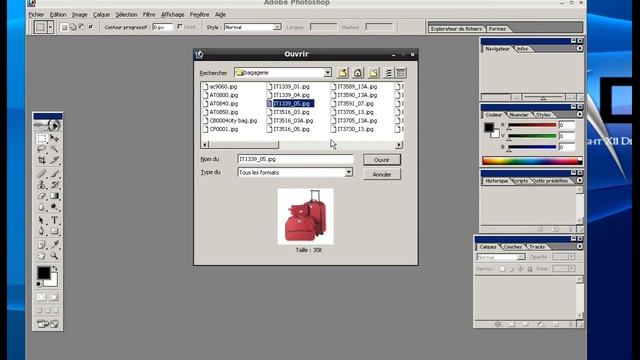
Task: Select the Path Selection arrow tool
Action: click(x=42, y=220)
